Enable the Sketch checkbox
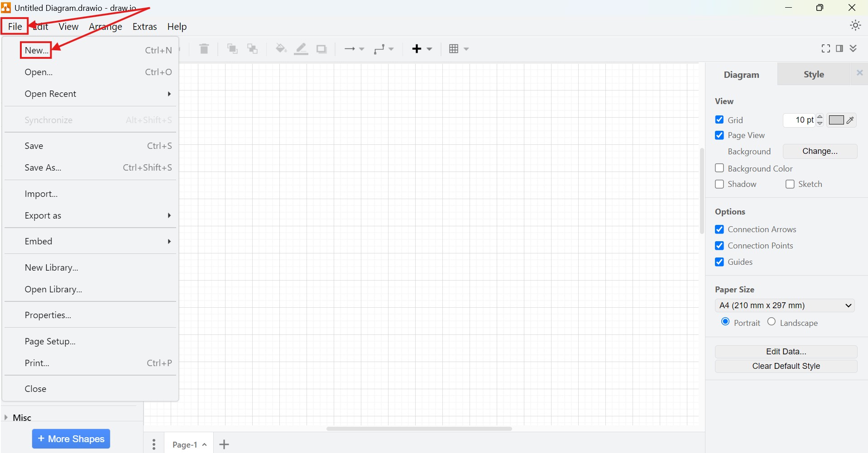 coord(790,184)
